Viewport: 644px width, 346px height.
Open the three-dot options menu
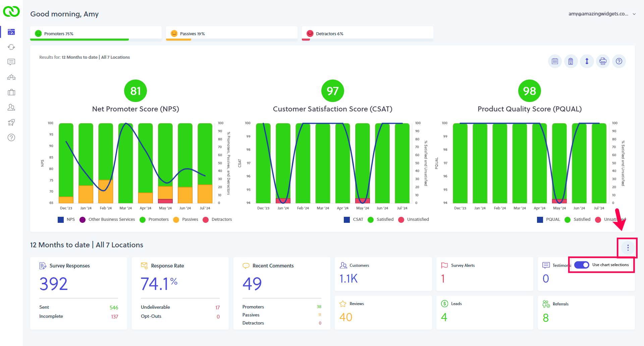point(628,248)
